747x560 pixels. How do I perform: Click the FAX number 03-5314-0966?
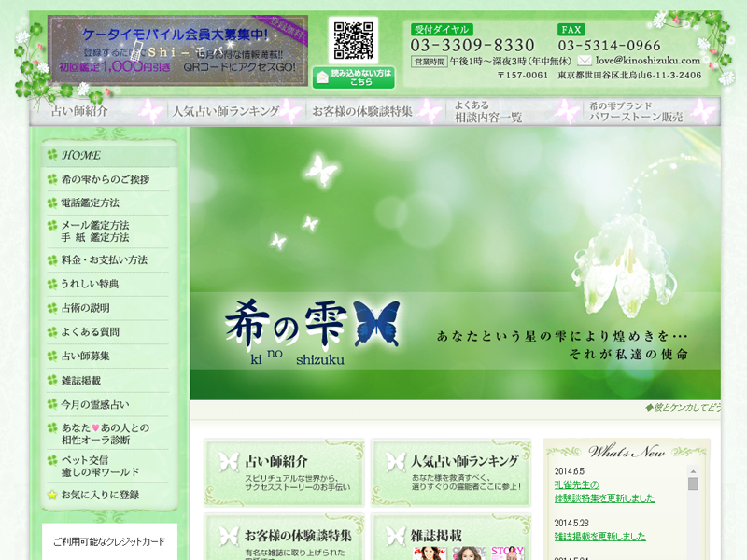coord(610,45)
